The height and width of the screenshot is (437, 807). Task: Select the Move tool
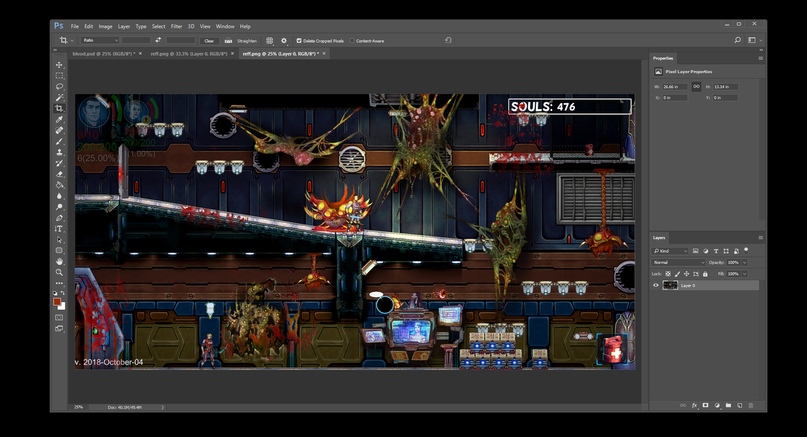coord(59,65)
